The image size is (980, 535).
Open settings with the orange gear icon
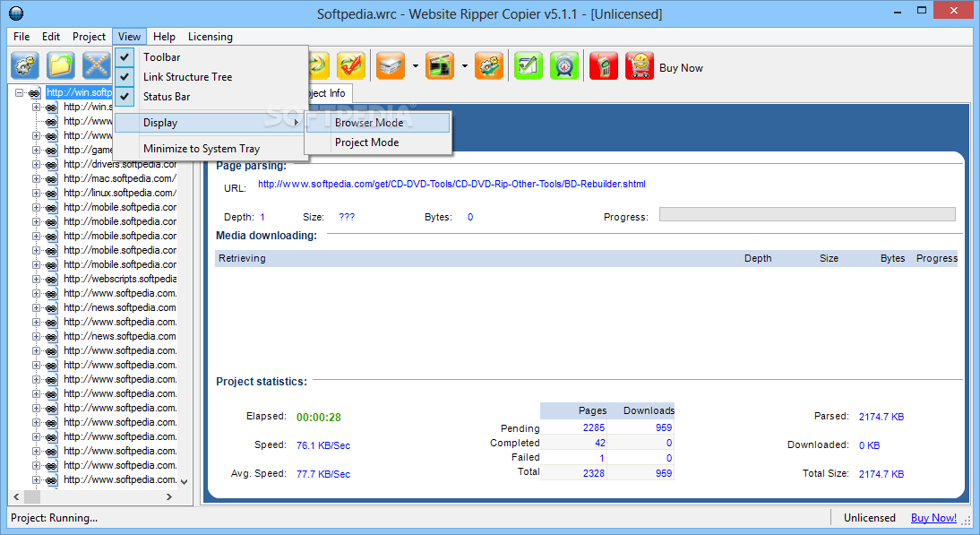[489, 65]
